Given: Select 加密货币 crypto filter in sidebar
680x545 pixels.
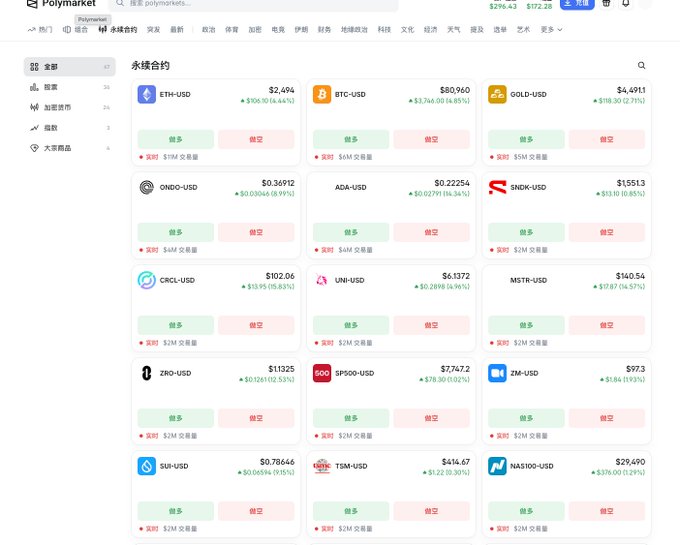Looking at the screenshot, I should pos(69,107).
